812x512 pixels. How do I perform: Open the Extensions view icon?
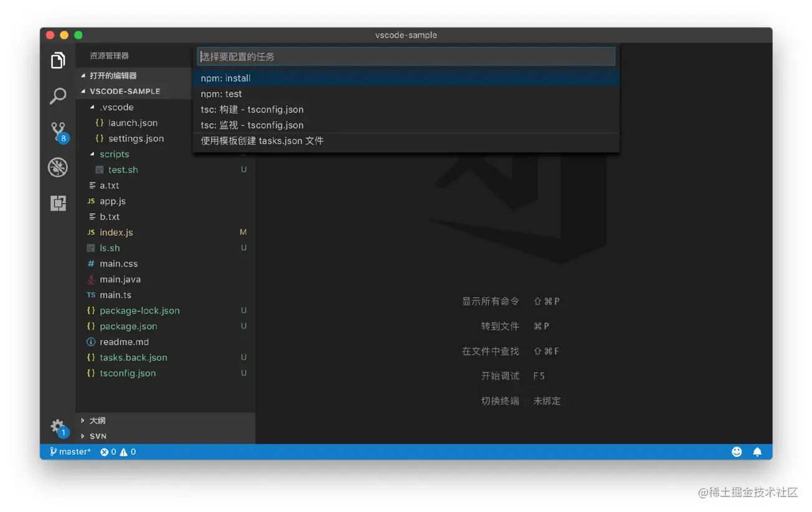tap(58, 203)
